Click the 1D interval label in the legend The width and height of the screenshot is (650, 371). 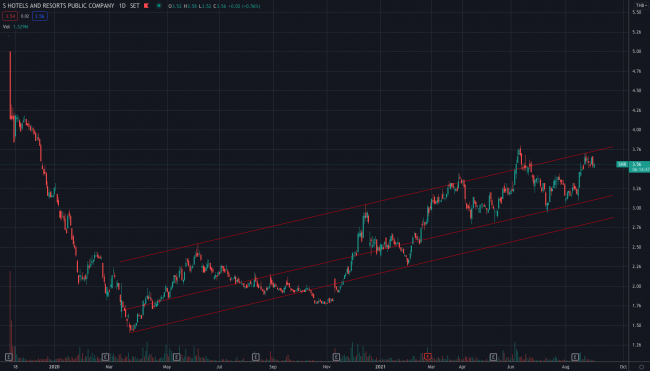(122, 6)
